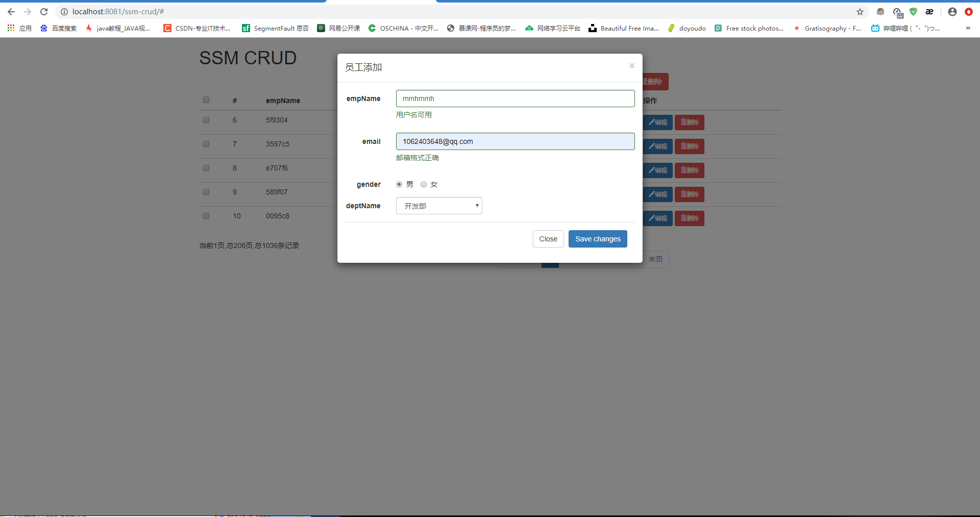The width and height of the screenshot is (980, 517).
Task: Click the delete (删除) icon for employee 10
Action: (689, 218)
